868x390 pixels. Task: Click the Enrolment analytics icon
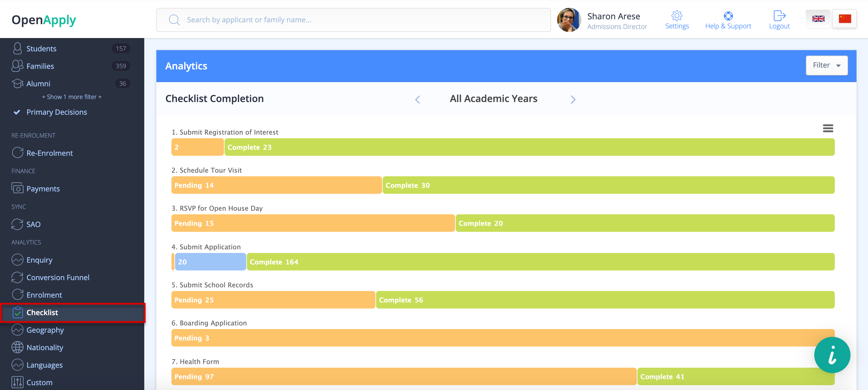pos(17,295)
